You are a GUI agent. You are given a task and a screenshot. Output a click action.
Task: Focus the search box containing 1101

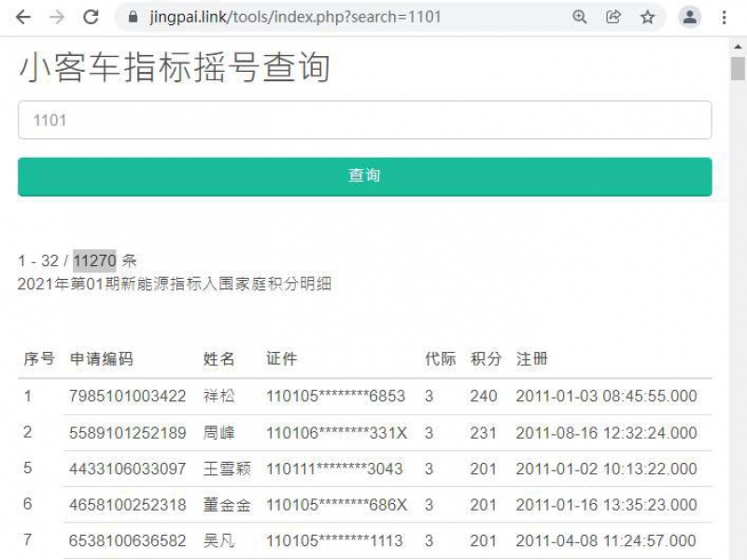click(364, 120)
